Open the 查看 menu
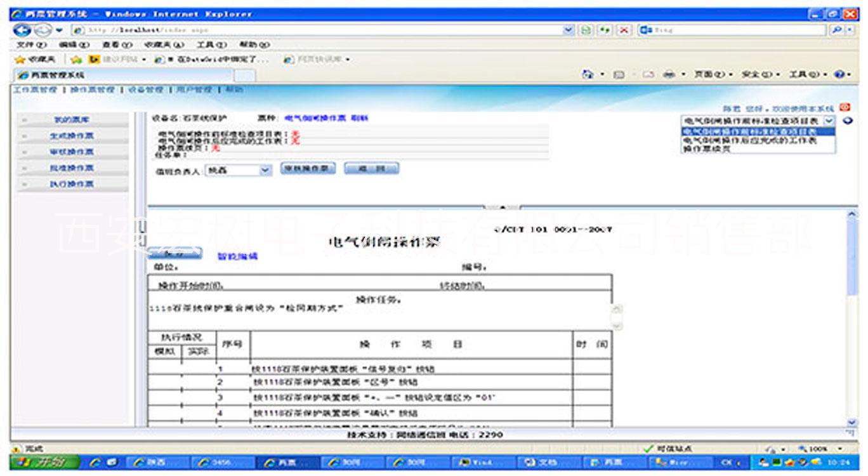The image size is (868, 476). [x=117, y=45]
